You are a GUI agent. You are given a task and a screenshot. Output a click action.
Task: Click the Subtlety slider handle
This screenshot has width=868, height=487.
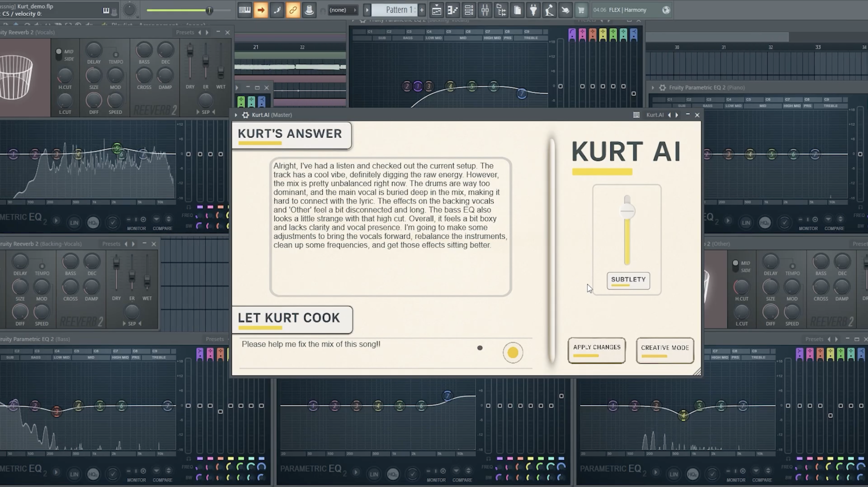pyautogui.click(x=627, y=212)
